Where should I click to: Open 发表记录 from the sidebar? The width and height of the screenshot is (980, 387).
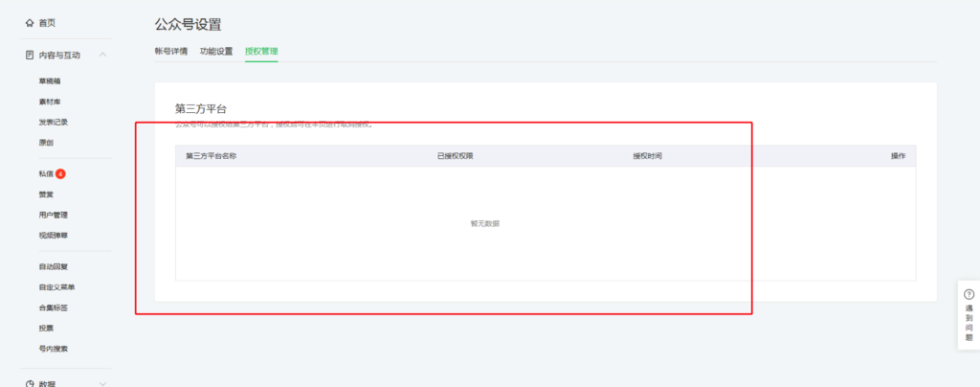[53, 122]
